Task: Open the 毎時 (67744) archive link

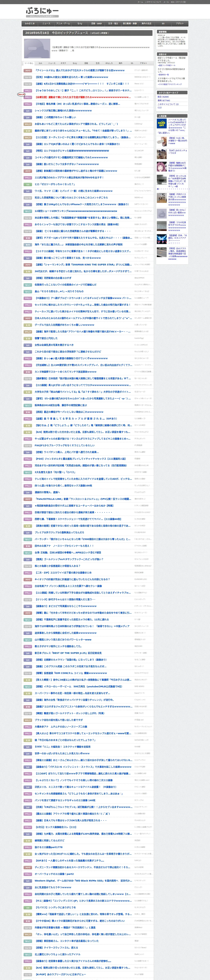Action: click(x=164, y=101)
